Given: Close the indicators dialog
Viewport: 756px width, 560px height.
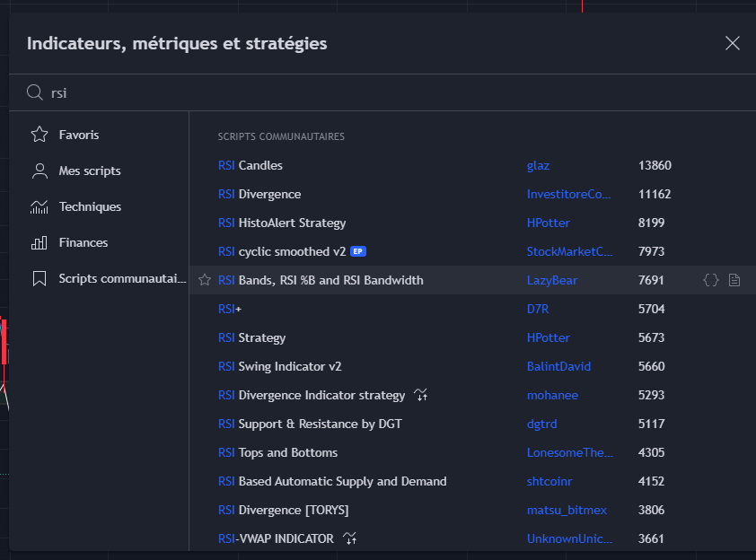Looking at the screenshot, I should click(732, 42).
